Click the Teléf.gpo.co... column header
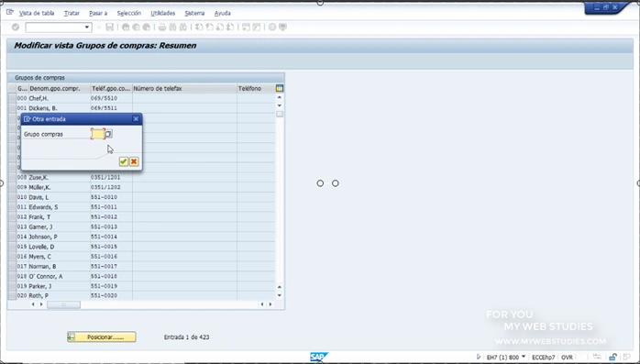640x364 pixels. tap(111, 88)
